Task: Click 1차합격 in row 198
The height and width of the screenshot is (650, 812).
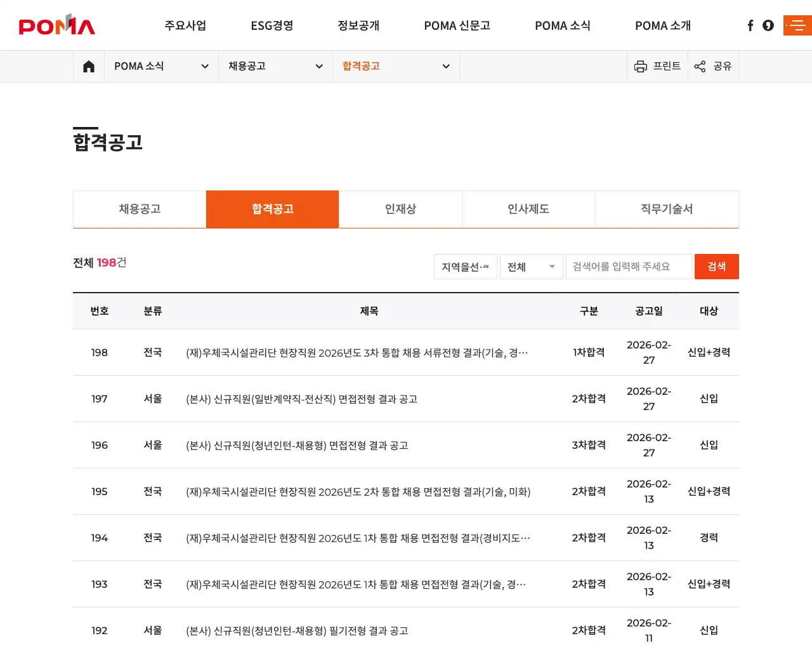Action: click(589, 352)
